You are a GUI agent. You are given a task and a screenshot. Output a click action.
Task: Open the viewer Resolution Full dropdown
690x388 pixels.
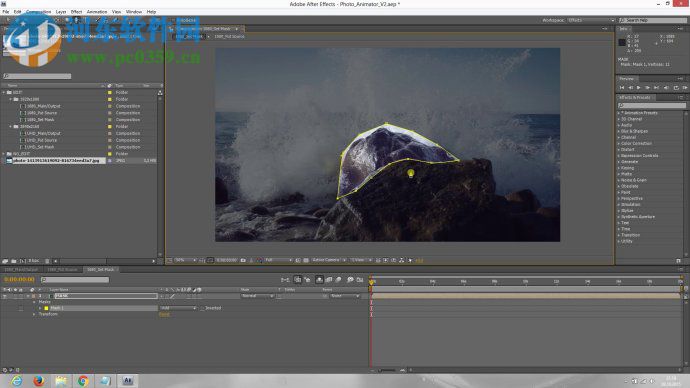pos(278,260)
